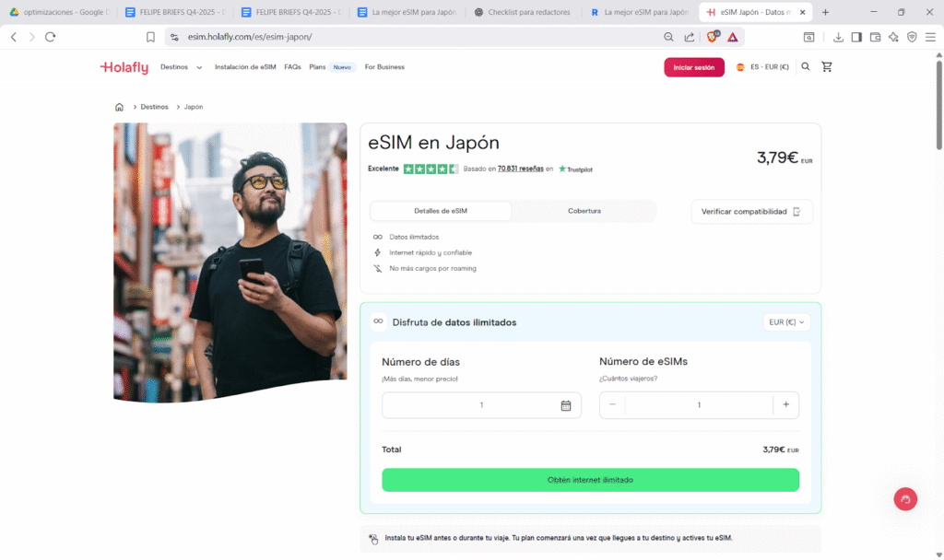Open the EUR (€) currency dropdown
The height and width of the screenshot is (560, 944).
(787, 322)
